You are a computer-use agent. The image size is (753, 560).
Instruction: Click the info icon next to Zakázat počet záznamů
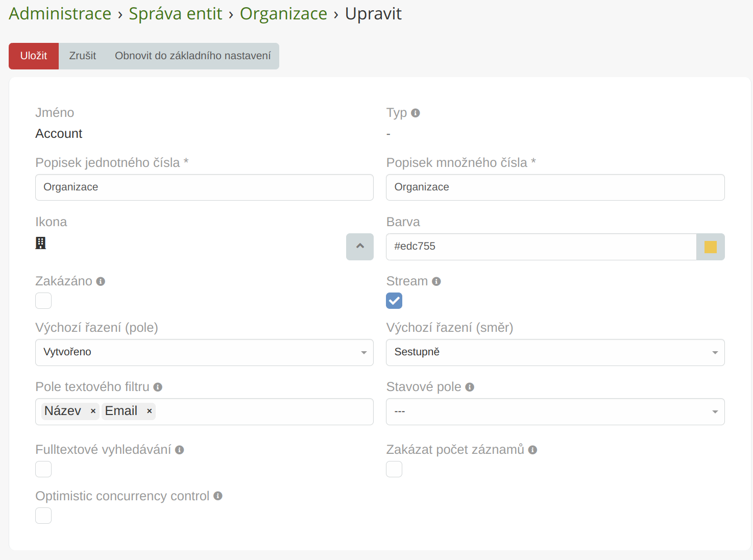click(533, 450)
